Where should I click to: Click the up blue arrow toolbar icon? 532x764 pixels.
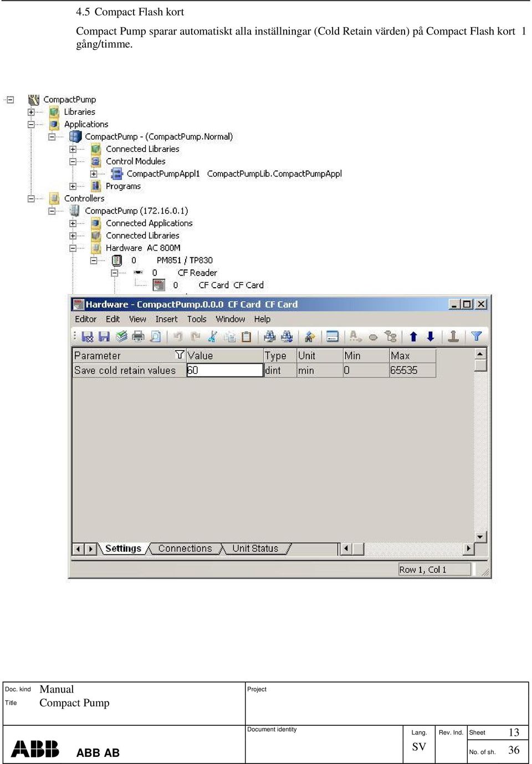coord(413,337)
